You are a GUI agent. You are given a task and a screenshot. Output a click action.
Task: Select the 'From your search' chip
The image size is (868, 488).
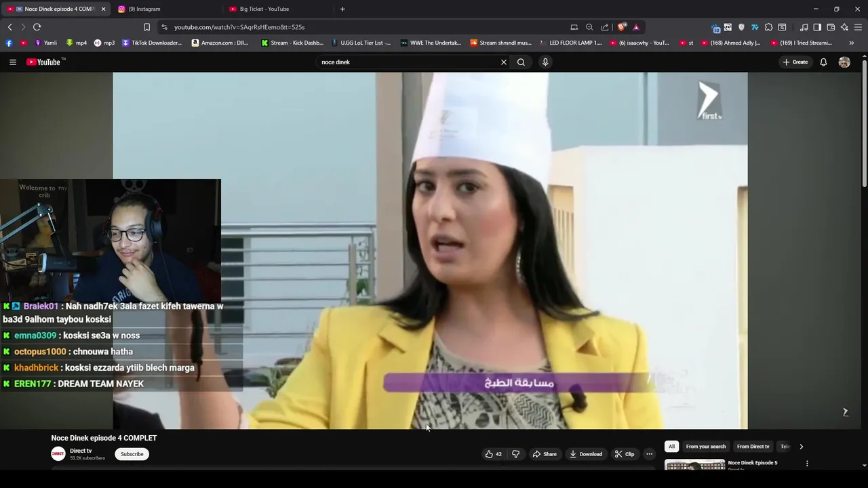pyautogui.click(x=705, y=447)
